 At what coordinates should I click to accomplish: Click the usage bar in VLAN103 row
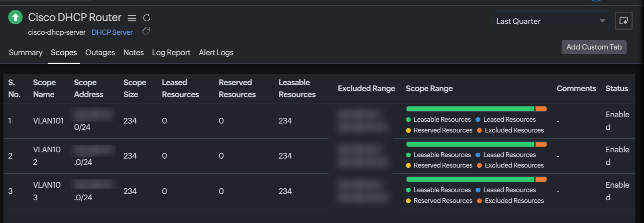coord(476,179)
